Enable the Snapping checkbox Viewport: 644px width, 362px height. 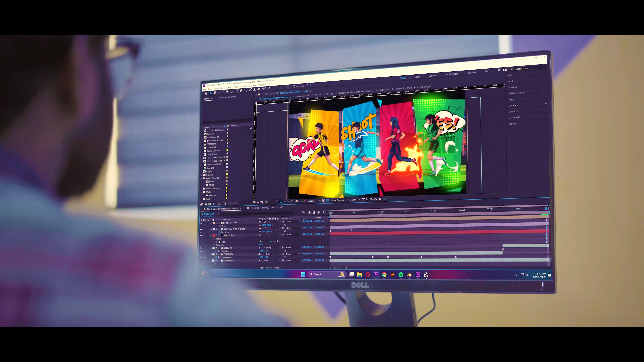[x=294, y=87]
